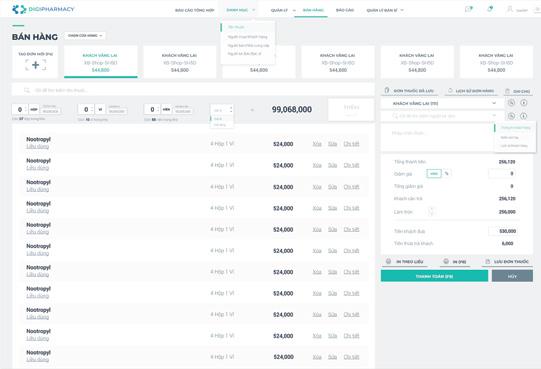Click the magnifier icon in the drug search bar

pos(27,90)
